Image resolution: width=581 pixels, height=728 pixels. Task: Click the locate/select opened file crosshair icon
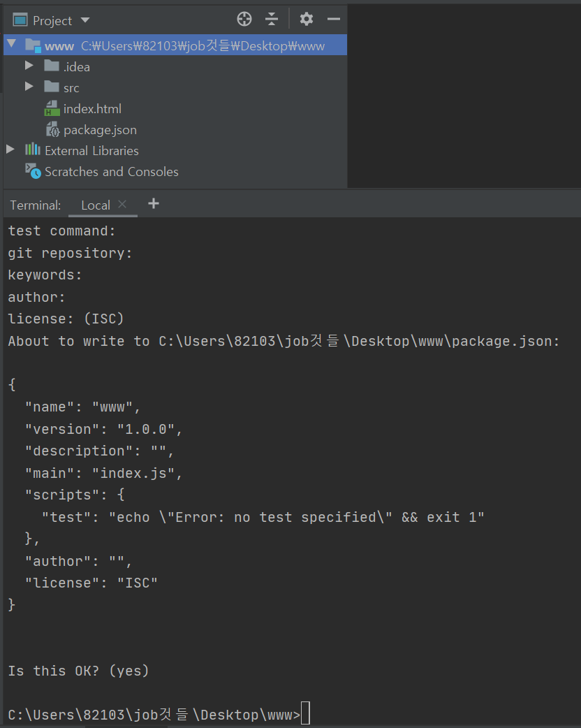pyautogui.click(x=244, y=19)
